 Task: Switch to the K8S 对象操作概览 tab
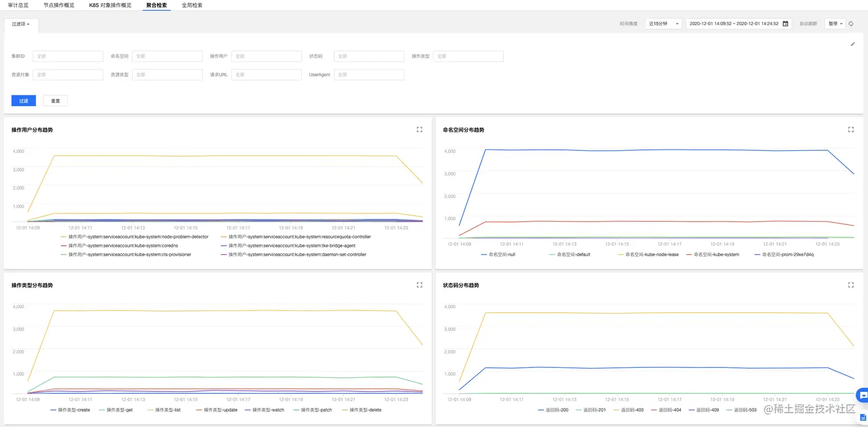110,5
